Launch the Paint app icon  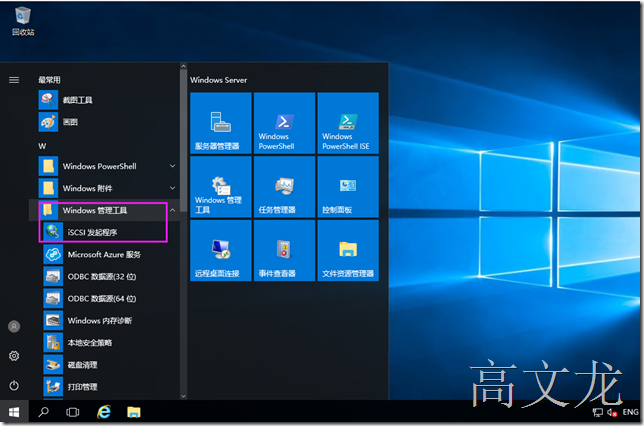click(48, 122)
